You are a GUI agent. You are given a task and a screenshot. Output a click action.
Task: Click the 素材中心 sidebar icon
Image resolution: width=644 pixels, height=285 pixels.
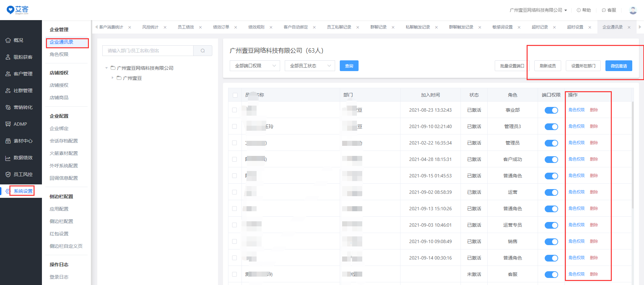point(8,141)
